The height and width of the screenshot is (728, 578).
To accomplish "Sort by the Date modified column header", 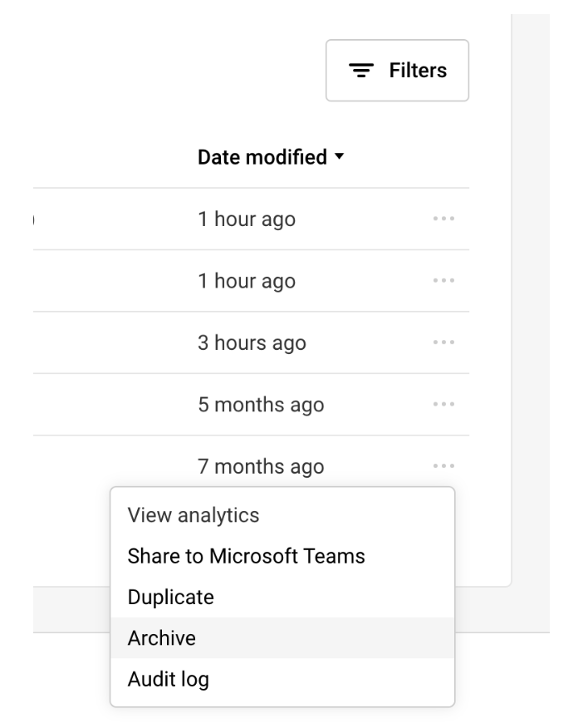I will pyautogui.click(x=262, y=156).
